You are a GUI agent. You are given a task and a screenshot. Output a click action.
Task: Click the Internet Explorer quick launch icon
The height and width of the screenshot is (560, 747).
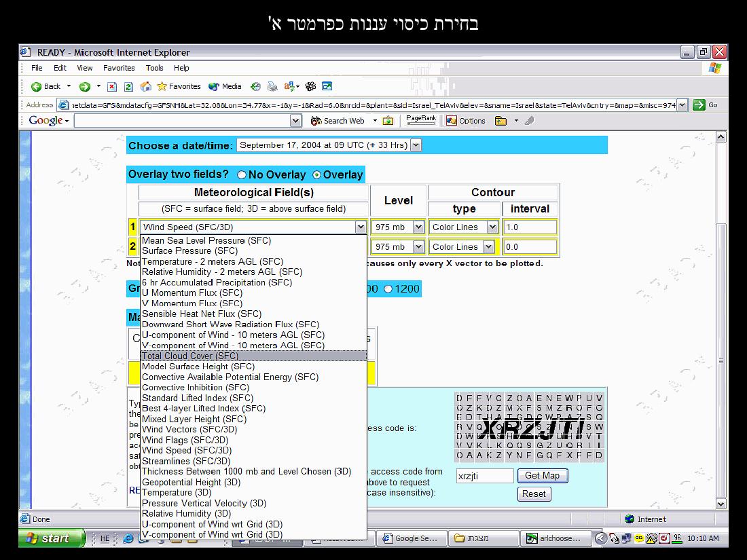click(x=128, y=538)
